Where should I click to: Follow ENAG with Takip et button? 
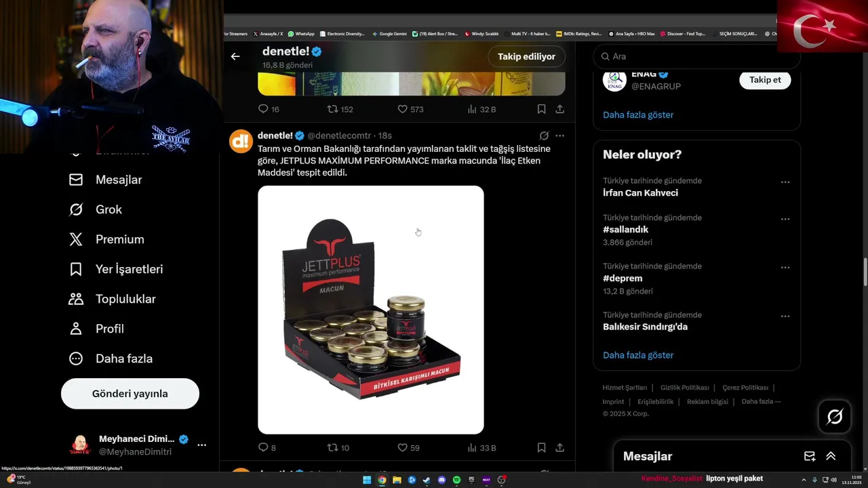point(765,79)
